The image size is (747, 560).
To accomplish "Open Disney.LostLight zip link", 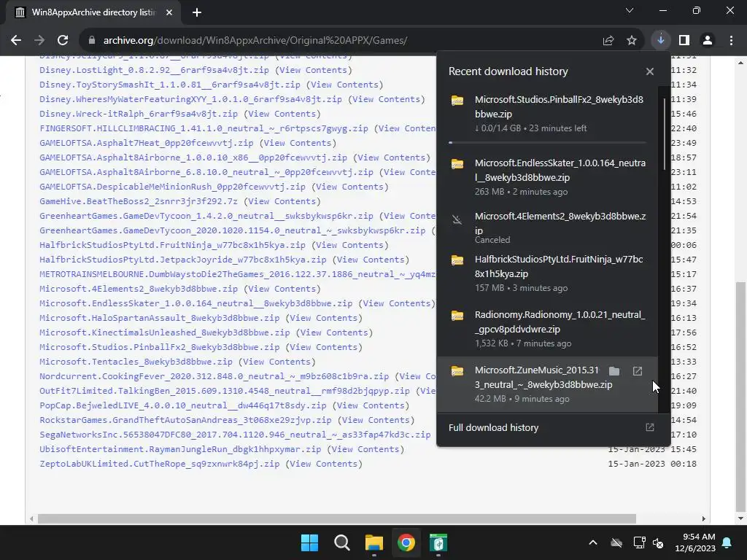I will [x=155, y=70].
